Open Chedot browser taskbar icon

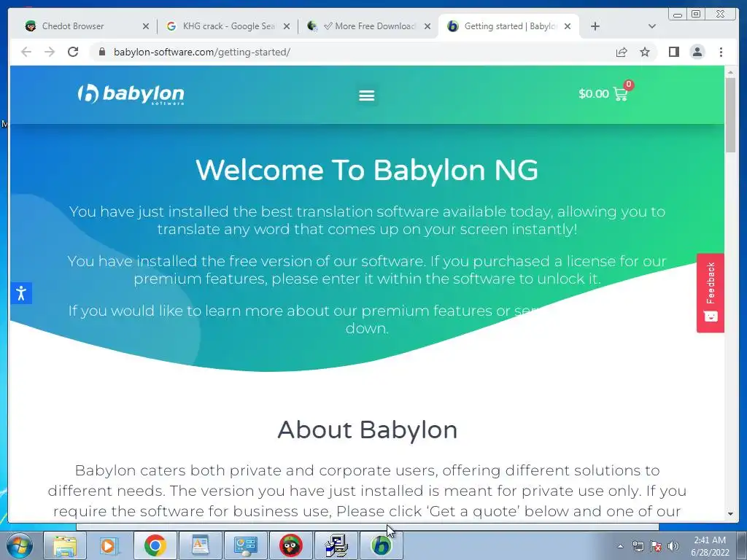point(290,545)
